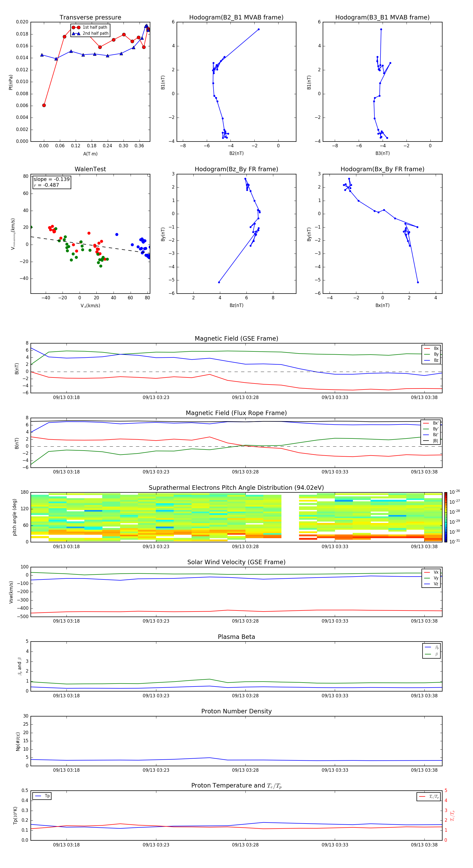
Task: Click the 'Suprathermal Electrons Pitch Angle Distribution' title
Action: click(236, 488)
